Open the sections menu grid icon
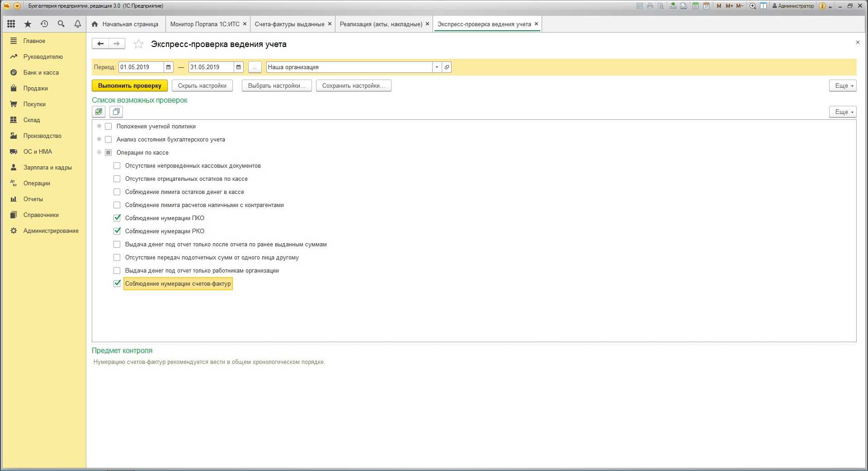Viewport: 868px width, 471px height. [x=11, y=24]
